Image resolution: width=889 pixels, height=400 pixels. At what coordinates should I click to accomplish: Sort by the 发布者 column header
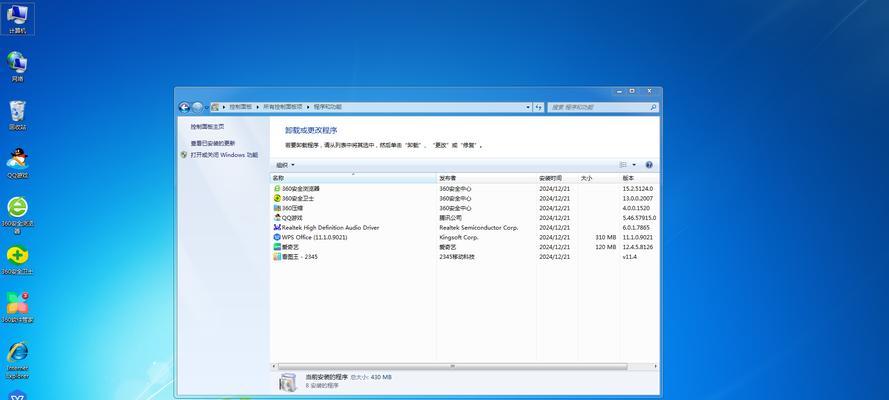486,178
